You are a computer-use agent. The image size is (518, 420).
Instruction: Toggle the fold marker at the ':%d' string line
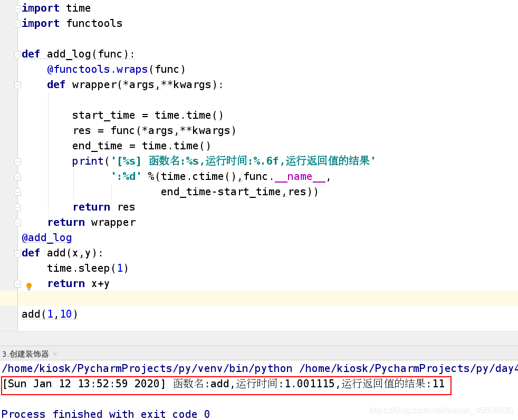[17, 177]
